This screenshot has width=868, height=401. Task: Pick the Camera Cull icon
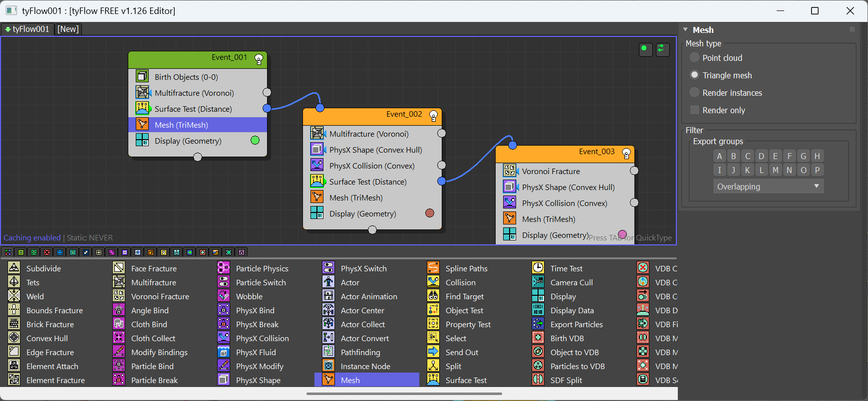538,282
